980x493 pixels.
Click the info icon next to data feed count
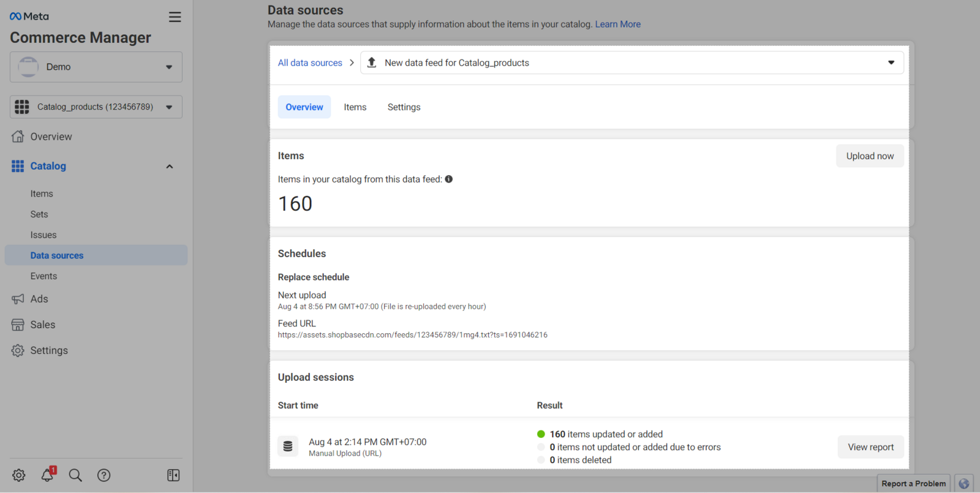pyautogui.click(x=449, y=179)
